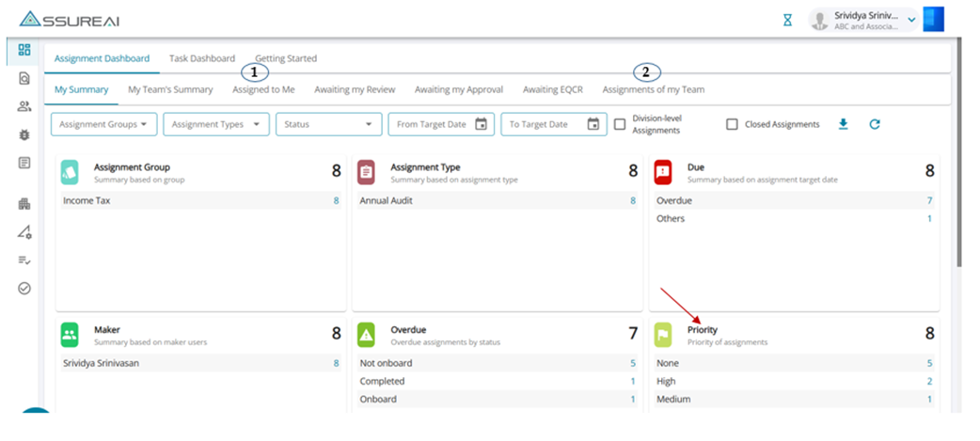The height and width of the screenshot is (441, 980).
Task: Open the Status dropdown filter
Action: [328, 124]
